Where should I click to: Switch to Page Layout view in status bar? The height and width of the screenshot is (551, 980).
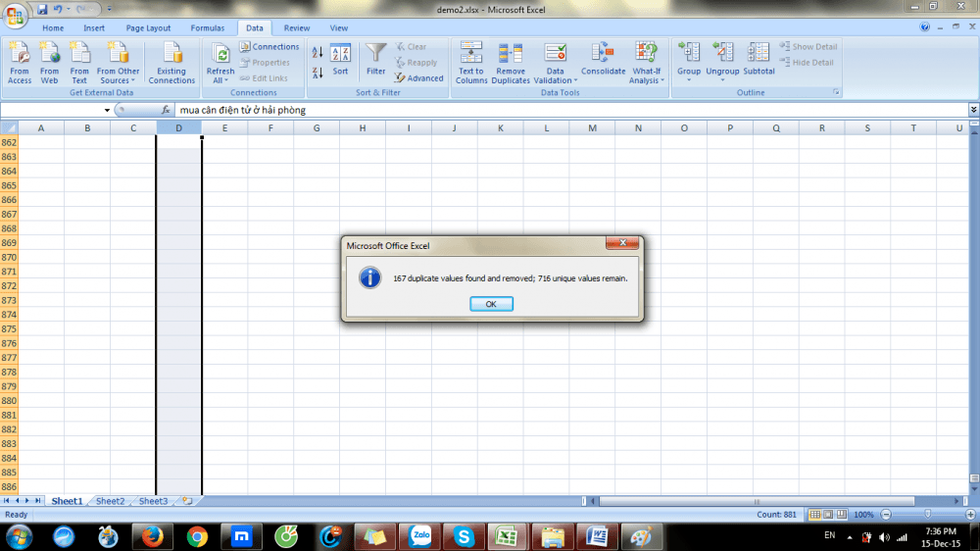828,515
